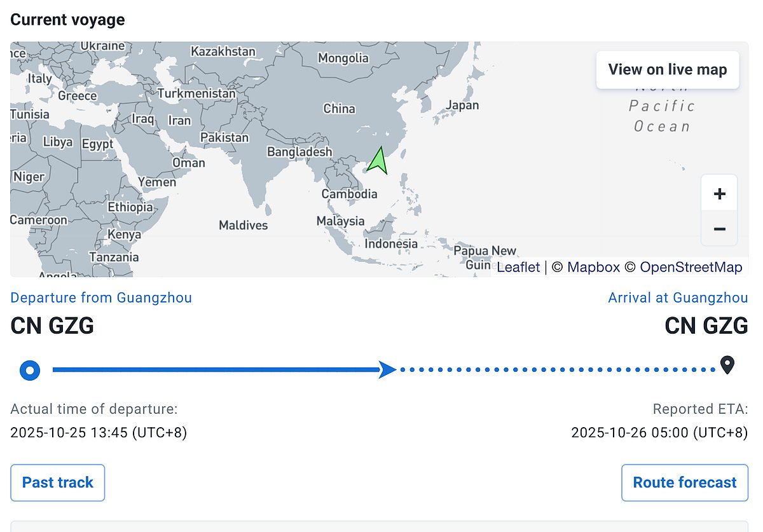Follow the Departure from Guangzhou link
Viewport: 763px width, 532px height.
tap(101, 297)
